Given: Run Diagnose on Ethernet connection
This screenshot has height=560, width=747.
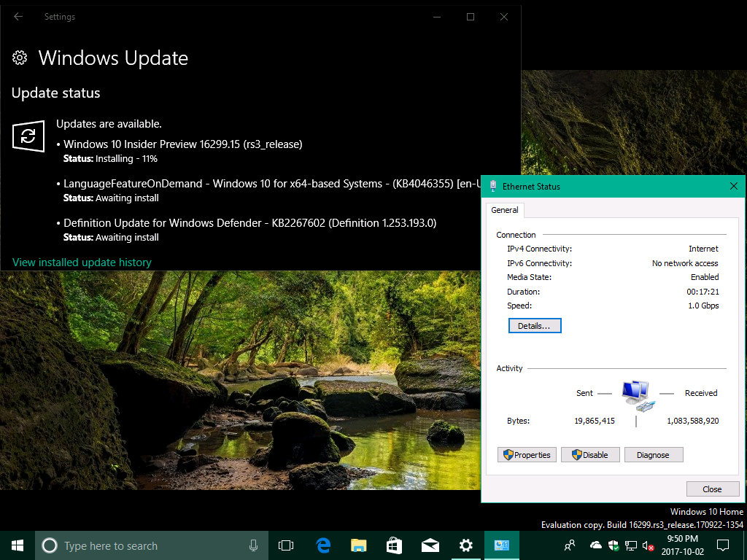Looking at the screenshot, I should point(654,455).
